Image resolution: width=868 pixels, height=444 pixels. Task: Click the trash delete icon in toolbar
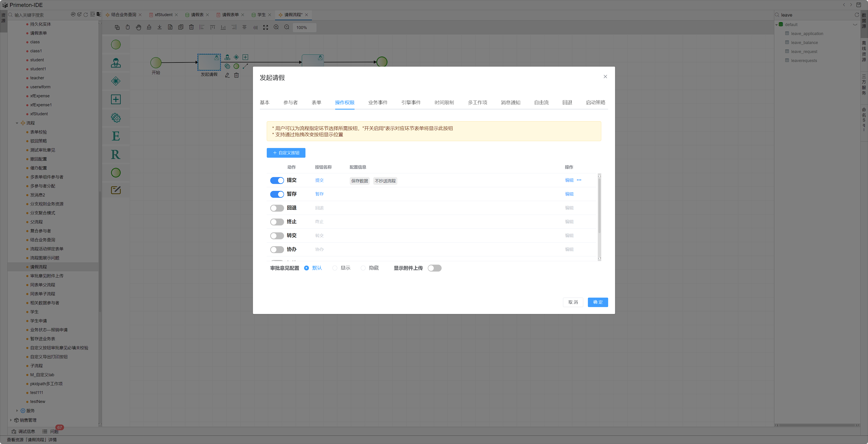point(191,27)
